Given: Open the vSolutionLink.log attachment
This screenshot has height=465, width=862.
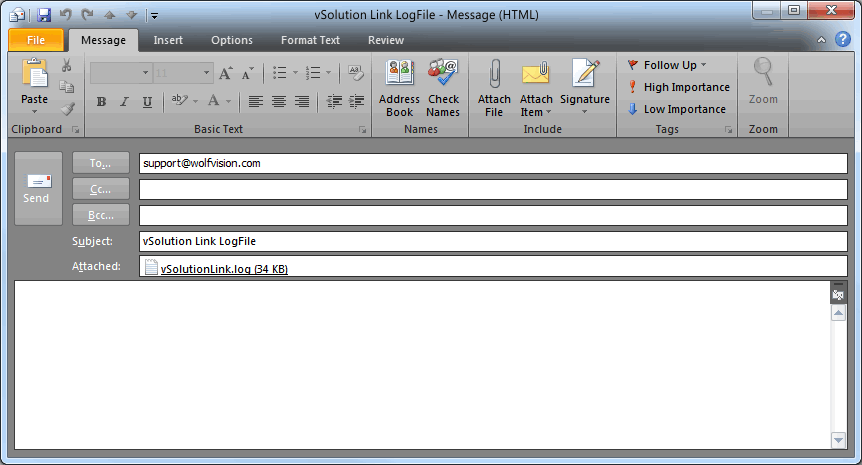Looking at the screenshot, I should pos(217,268).
